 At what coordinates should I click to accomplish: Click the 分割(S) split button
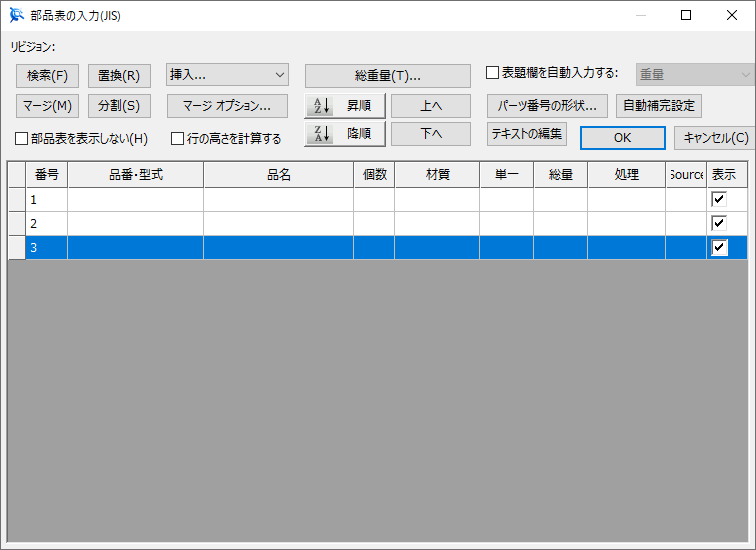[119, 106]
